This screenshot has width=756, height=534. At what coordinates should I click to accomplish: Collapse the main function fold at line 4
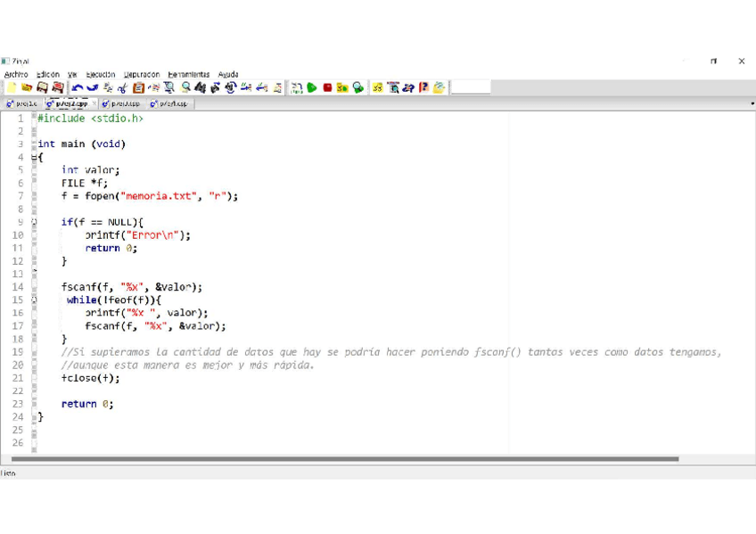point(35,157)
